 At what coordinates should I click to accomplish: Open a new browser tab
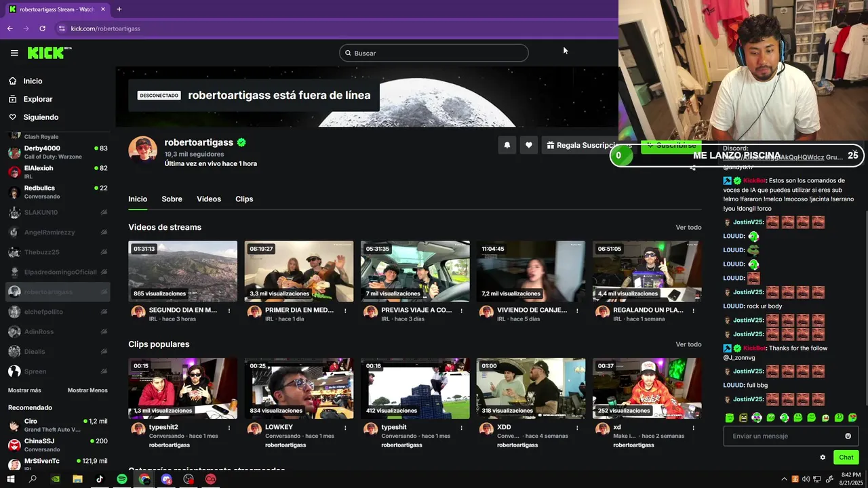click(119, 9)
